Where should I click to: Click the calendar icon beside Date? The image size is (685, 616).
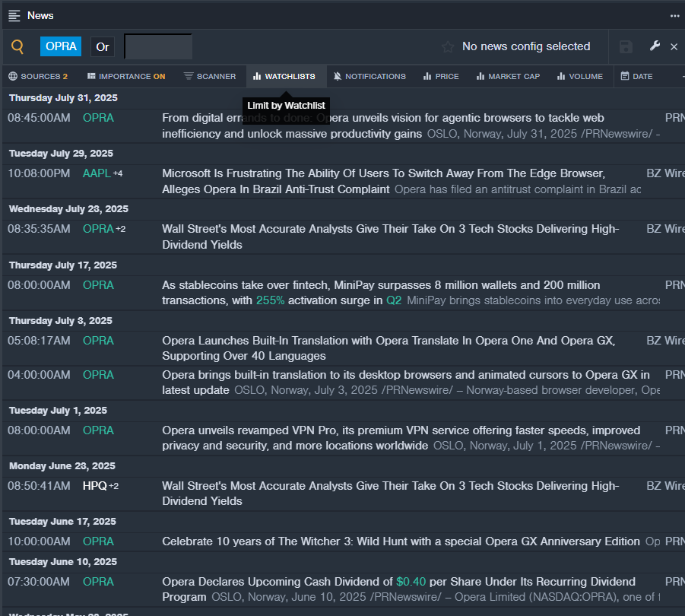pos(625,77)
